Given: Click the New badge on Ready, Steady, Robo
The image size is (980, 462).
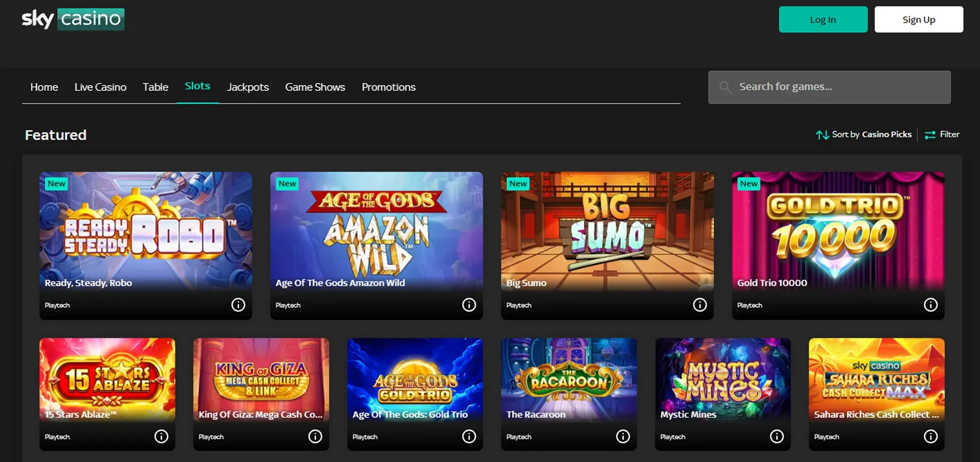Looking at the screenshot, I should pos(56,184).
